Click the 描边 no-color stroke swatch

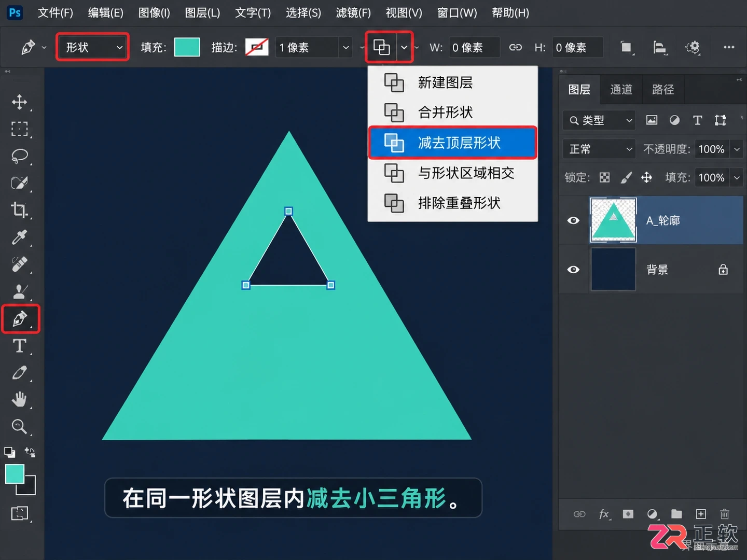pyautogui.click(x=257, y=47)
